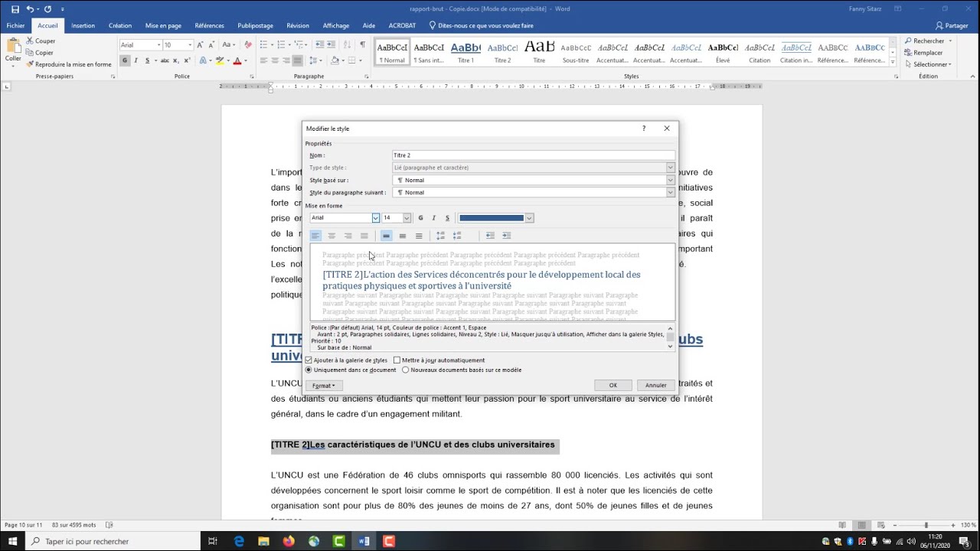Decrease paragraph spacing in the style dialog
Image resolution: width=980 pixels, height=551 pixels.
(457, 236)
